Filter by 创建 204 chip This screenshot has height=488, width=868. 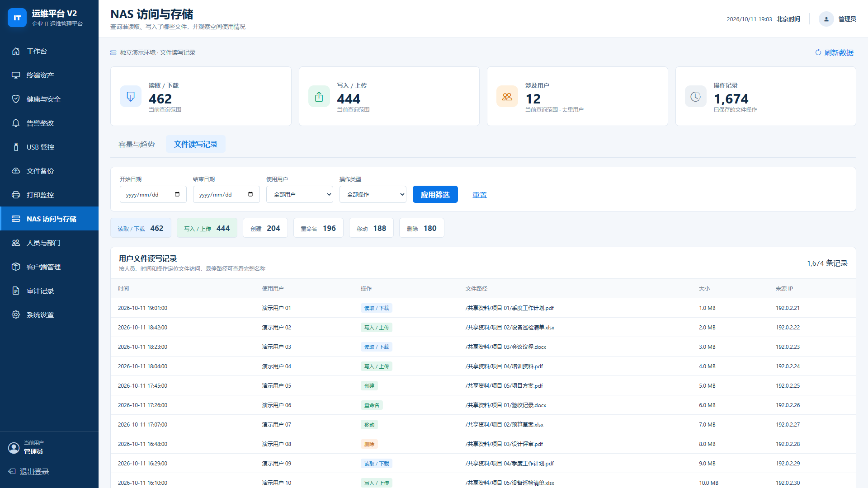pos(265,228)
